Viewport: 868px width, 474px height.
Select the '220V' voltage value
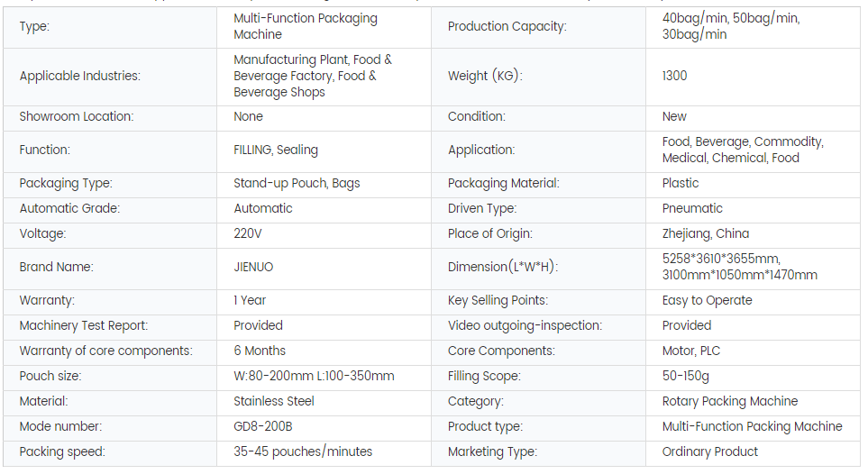(248, 233)
